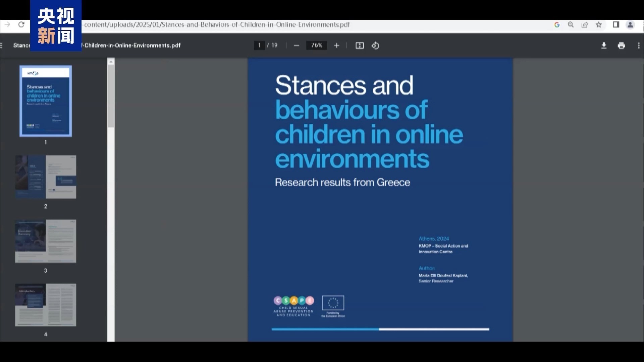Click the thumbnail sidebar scrollbar handle
The width and height of the screenshot is (644, 362).
[x=111, y=96]
